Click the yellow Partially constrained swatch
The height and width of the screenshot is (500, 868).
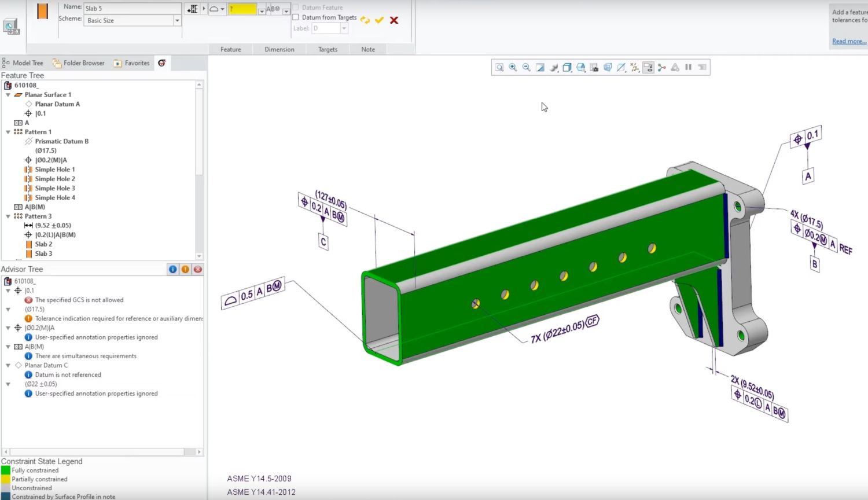point(6,479)
